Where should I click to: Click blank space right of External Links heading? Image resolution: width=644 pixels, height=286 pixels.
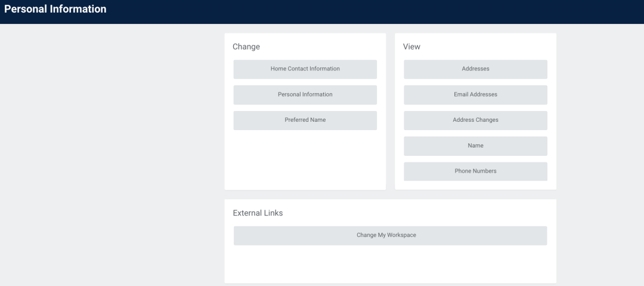[x=417, y=213]
